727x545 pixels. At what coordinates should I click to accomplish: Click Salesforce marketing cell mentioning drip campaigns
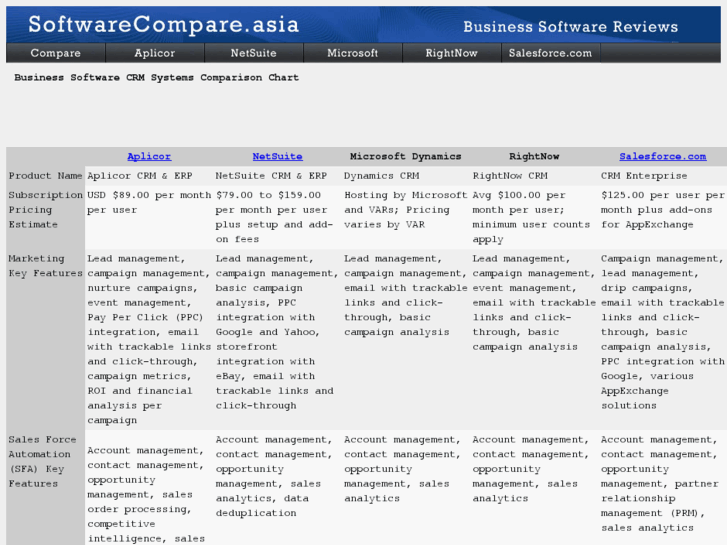(x=663, y=340)
